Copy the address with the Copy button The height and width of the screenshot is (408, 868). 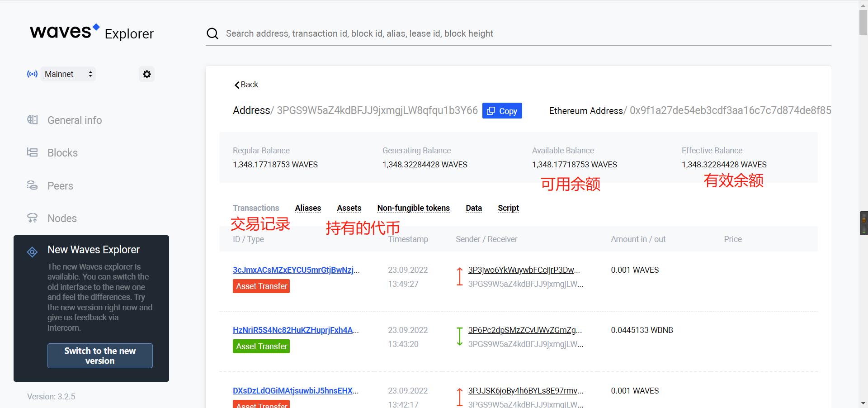point(502,110)
